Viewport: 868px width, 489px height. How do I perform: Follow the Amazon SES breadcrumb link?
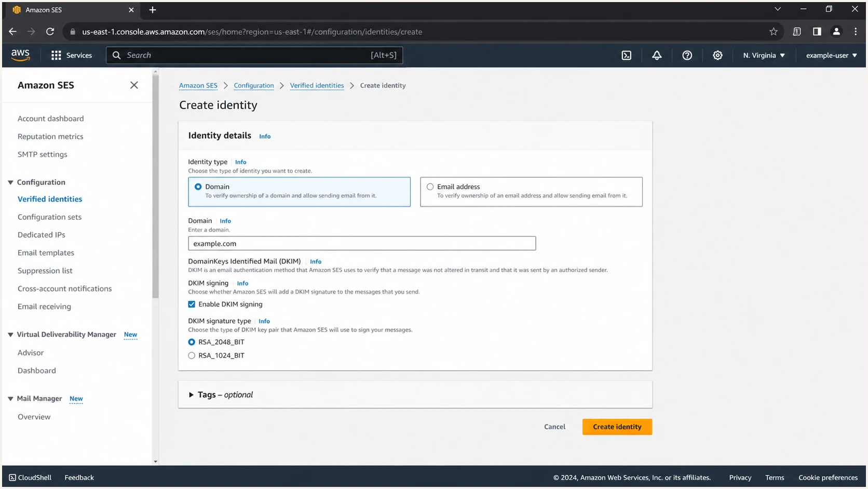(198, 86)
